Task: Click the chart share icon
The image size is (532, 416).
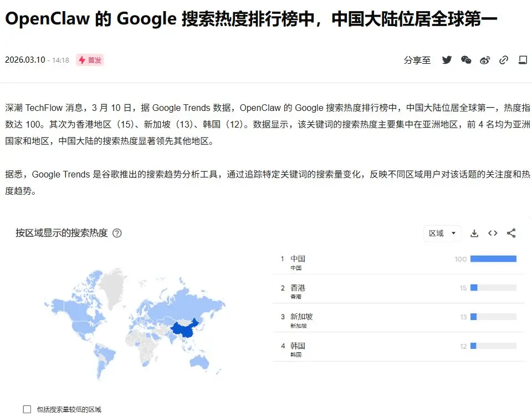Action: tap(511, 234)
